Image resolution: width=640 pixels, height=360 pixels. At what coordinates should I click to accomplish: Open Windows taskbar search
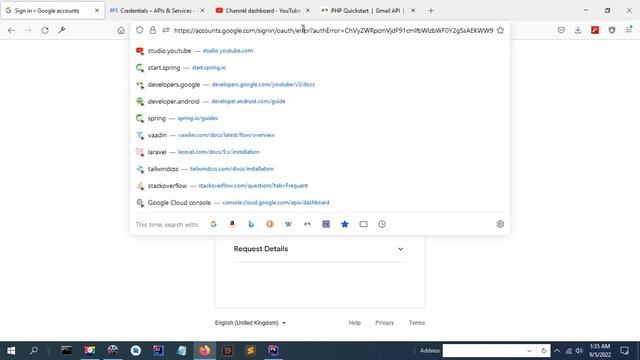(x=34, y=351)
